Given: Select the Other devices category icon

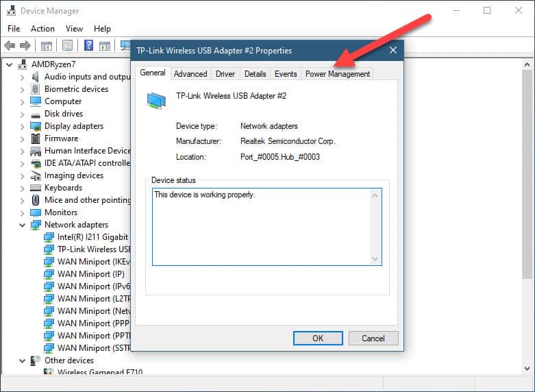Looking at the screenshot, I should [x=36, y=360].
